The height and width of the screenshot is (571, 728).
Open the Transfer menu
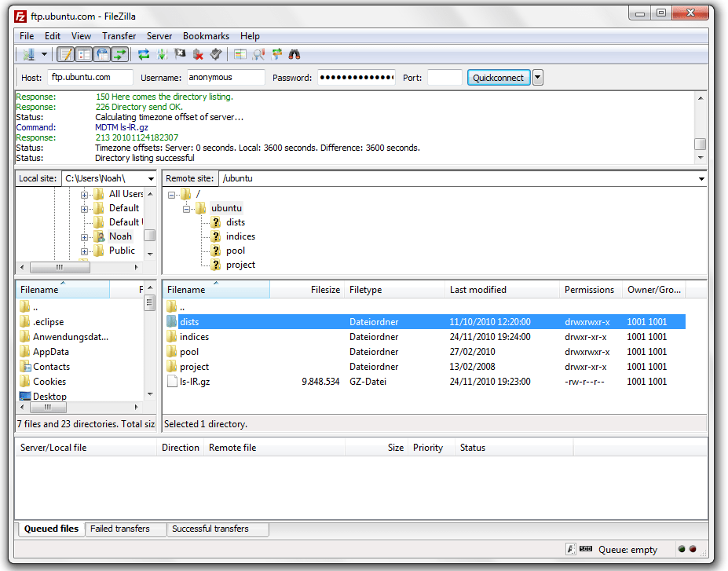(119, 36)
